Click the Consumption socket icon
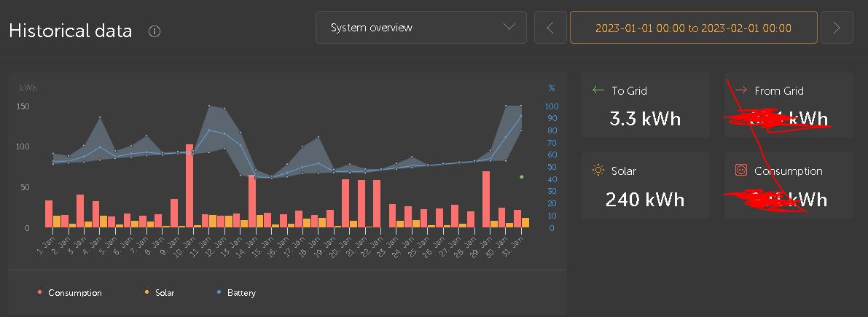Image resolution: width=868 pixels, height=317 pixels. [740, 171]
